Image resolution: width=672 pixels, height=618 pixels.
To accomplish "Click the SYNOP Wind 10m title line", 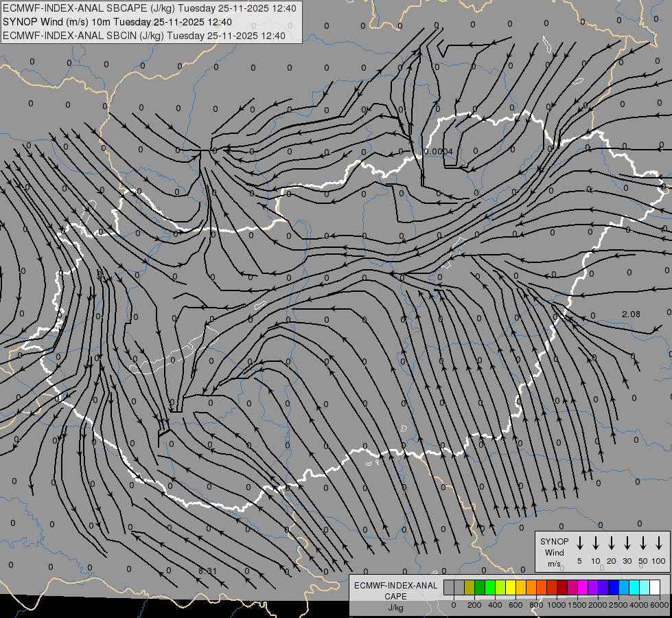I will click(x=117, y=22).
